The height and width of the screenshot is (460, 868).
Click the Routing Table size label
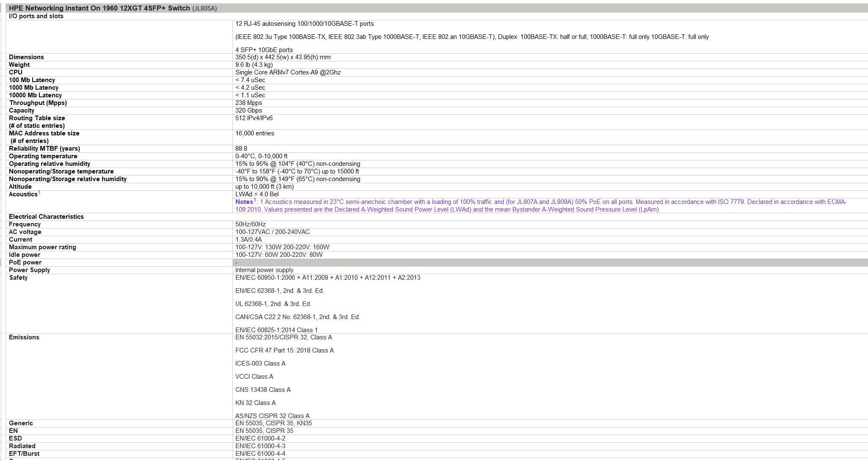coord(37,118)
